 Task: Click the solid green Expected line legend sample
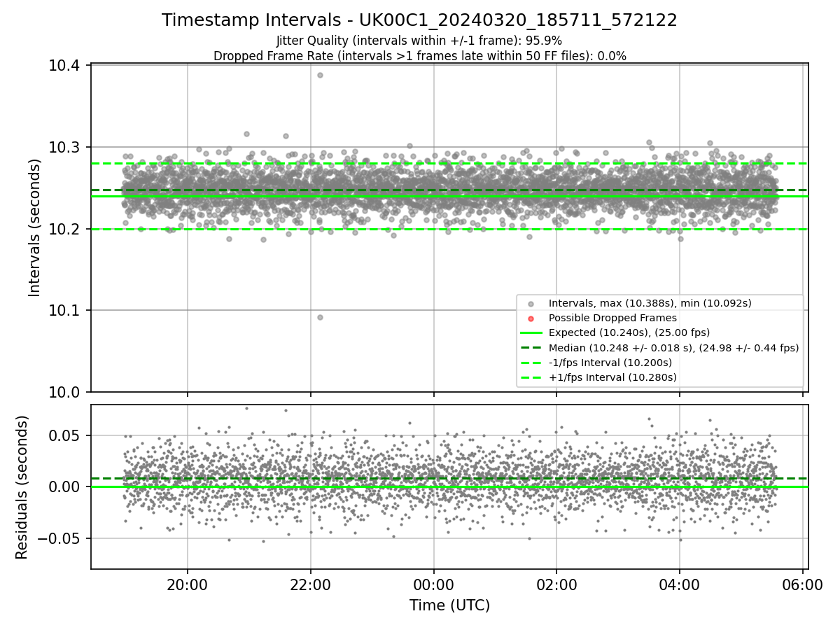tap(531, 332)
